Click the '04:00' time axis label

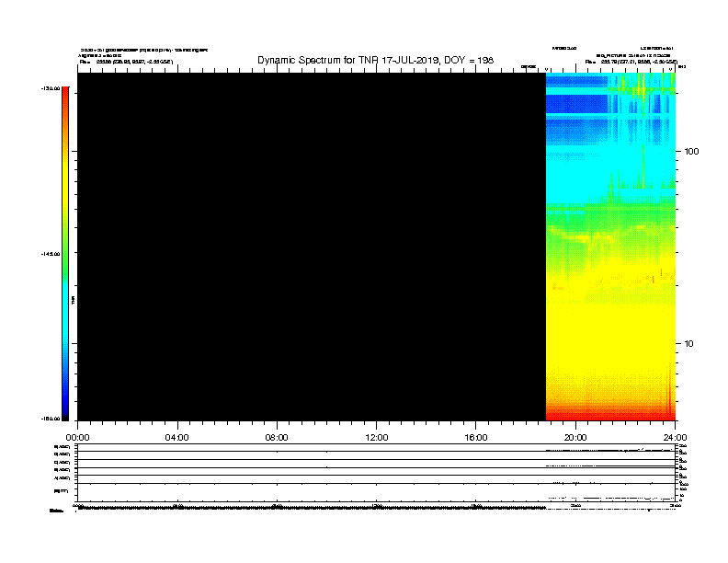pyautogui.click(x=177, y=438)
